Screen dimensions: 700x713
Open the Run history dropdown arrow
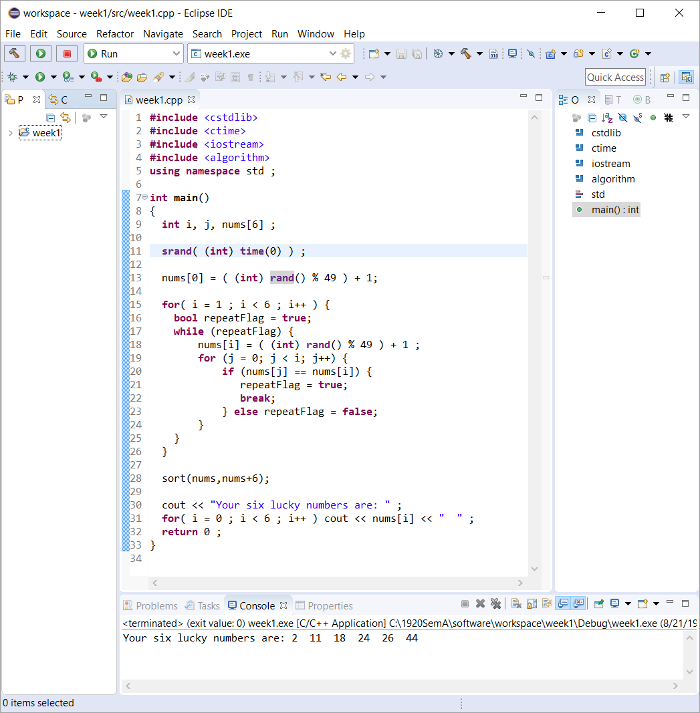pyautogui.click(x=53, y=77)
